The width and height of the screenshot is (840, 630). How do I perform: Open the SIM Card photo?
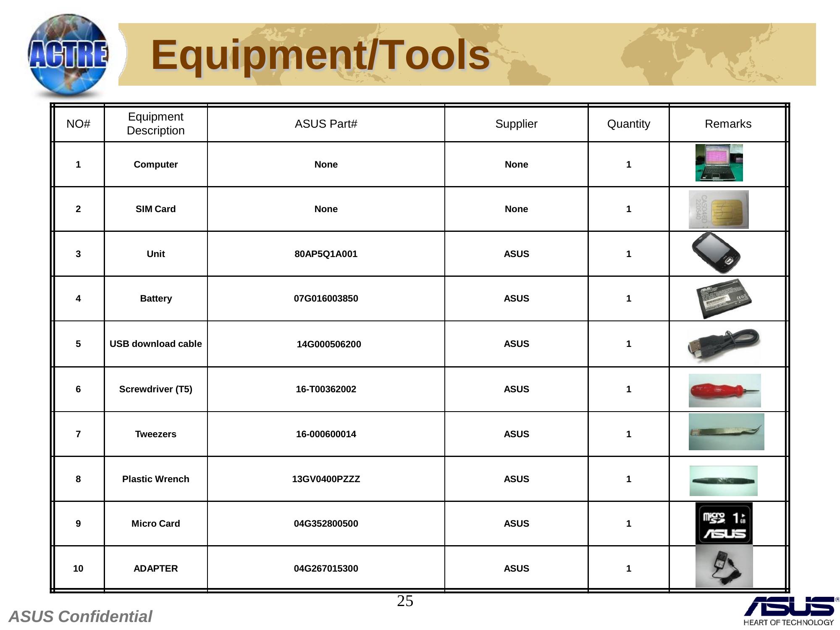click(x=719, y=210)
